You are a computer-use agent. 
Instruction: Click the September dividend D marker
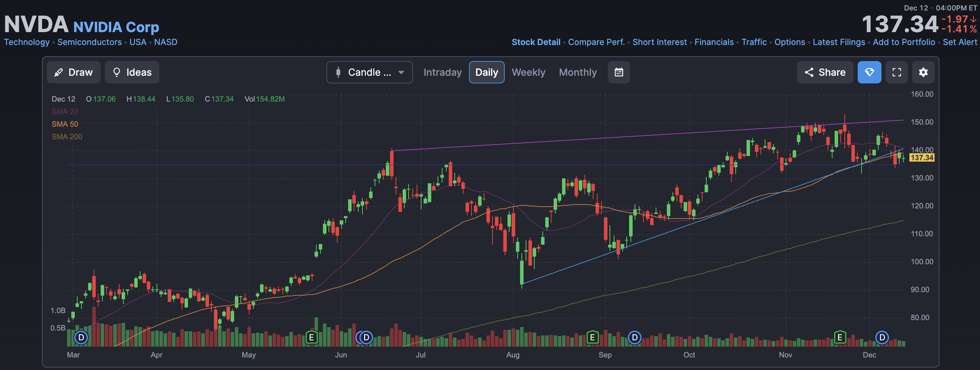coord(635,337)
